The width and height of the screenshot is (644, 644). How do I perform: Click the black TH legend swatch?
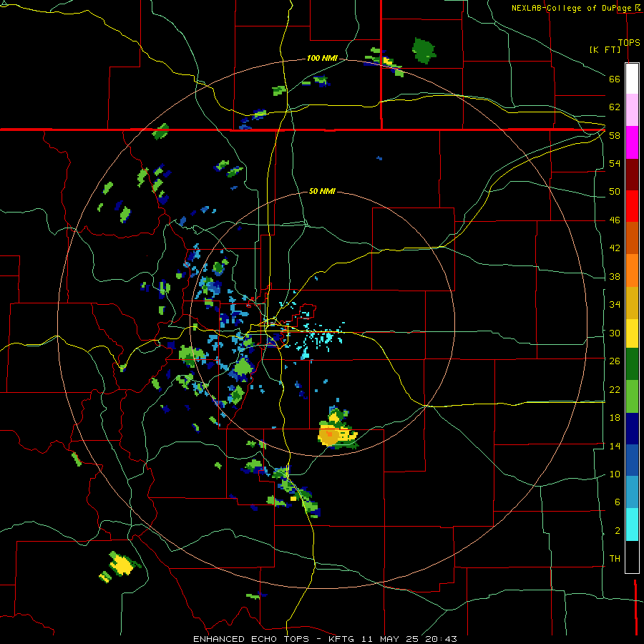pyautogui.click(x=632, y=557)
